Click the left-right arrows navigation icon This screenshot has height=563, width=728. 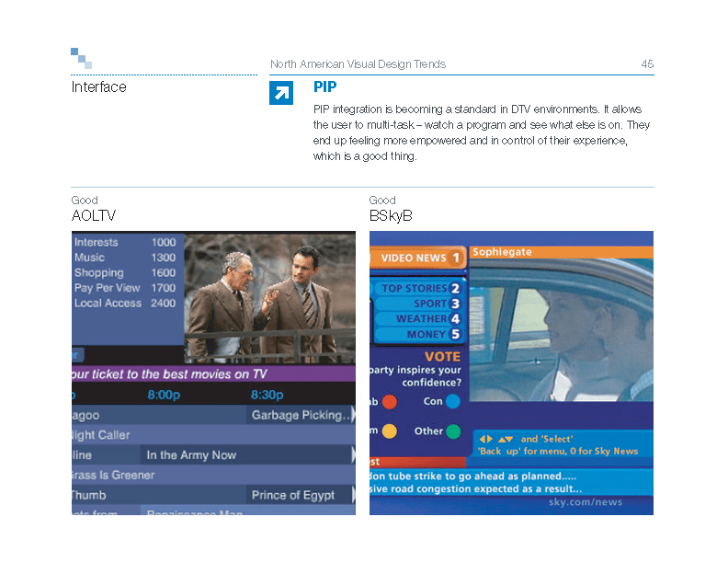pyautogui.click(x=486, y=439)
